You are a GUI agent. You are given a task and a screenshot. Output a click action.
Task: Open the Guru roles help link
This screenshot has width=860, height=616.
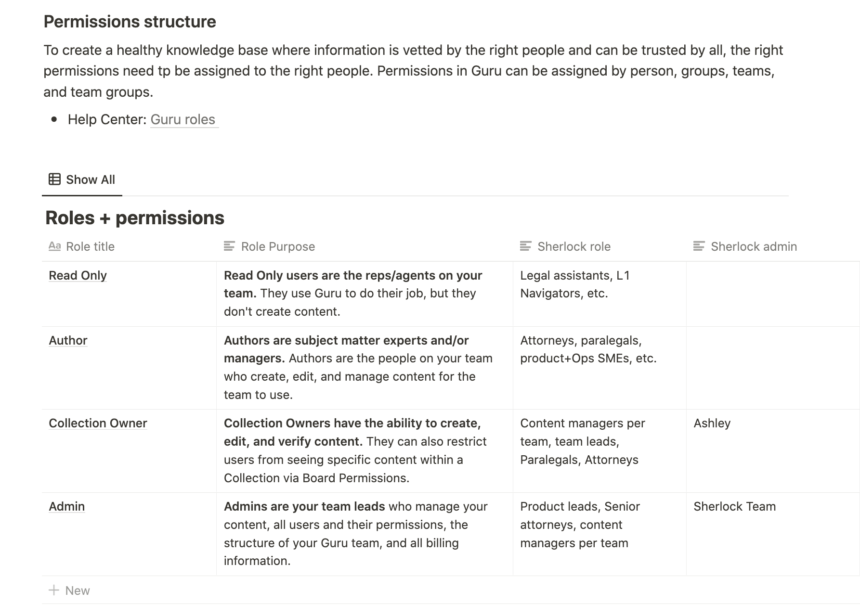click(183, 119)
